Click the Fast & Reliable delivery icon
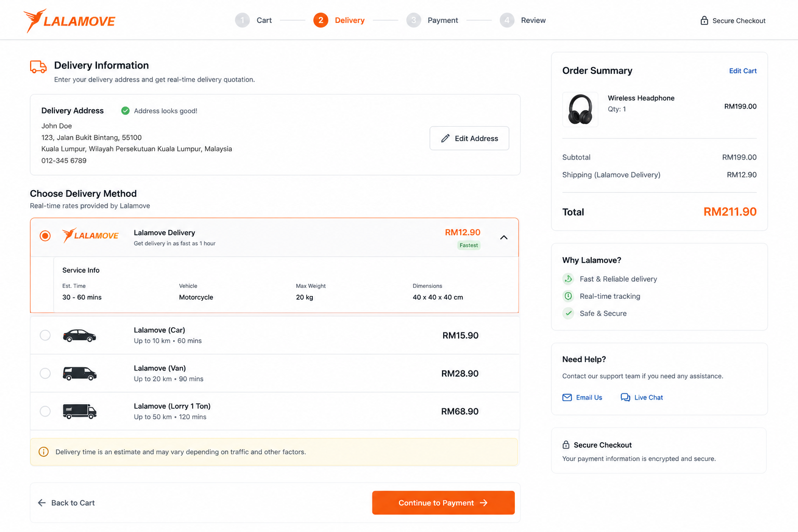798x532 pixels. pyautogui.click(x=568, y=279)
